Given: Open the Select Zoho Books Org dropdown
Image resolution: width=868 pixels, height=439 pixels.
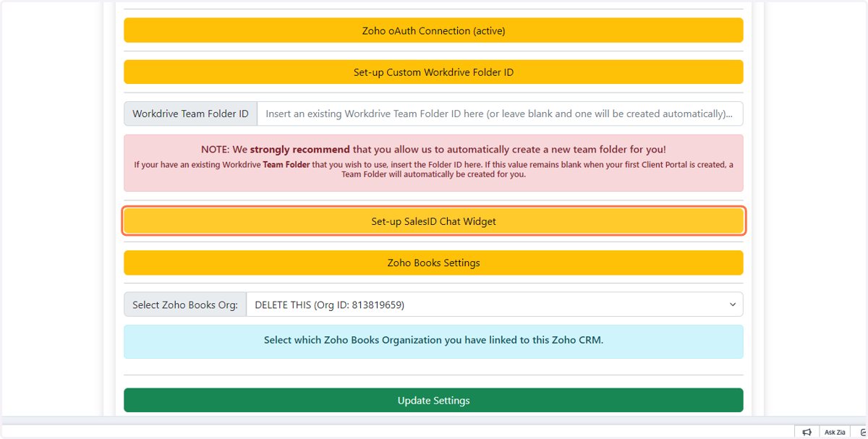Looking at the screenshot, I should [x=495, y=304].
